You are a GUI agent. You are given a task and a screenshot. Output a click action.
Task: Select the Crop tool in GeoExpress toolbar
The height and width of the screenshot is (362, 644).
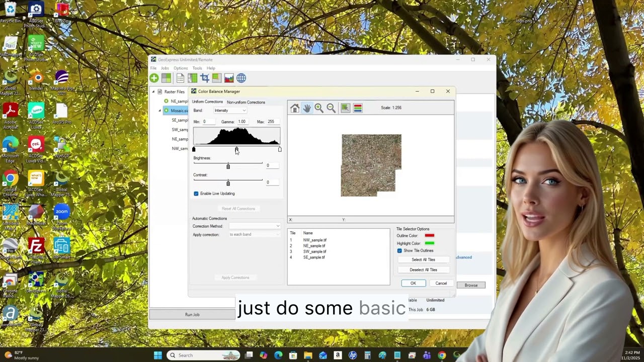(205, 78)
